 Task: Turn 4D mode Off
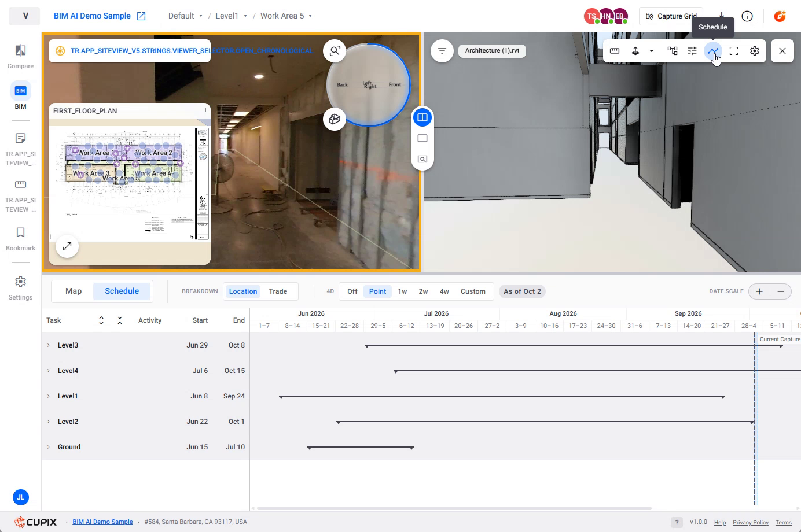[352, 291]
